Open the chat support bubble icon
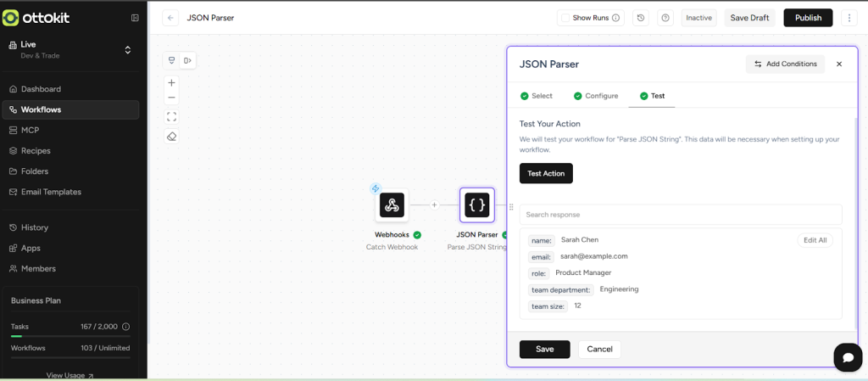Screen dimensions: 868x381 coord(847,357)
